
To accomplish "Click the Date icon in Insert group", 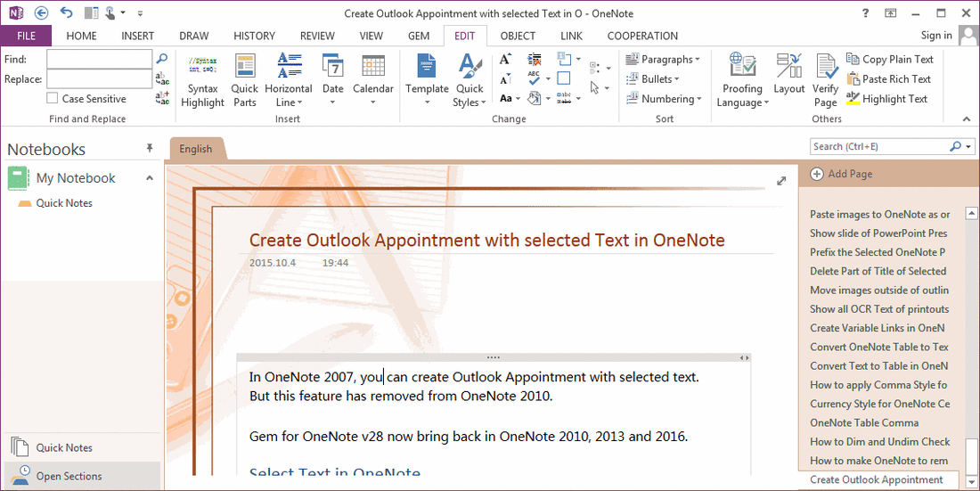I will [332, 66].
